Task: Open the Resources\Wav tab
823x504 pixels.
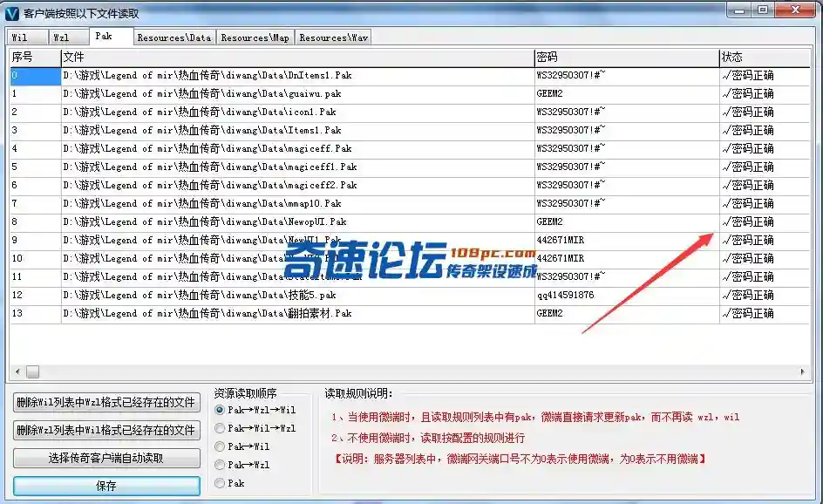Action: pos(333,37)
